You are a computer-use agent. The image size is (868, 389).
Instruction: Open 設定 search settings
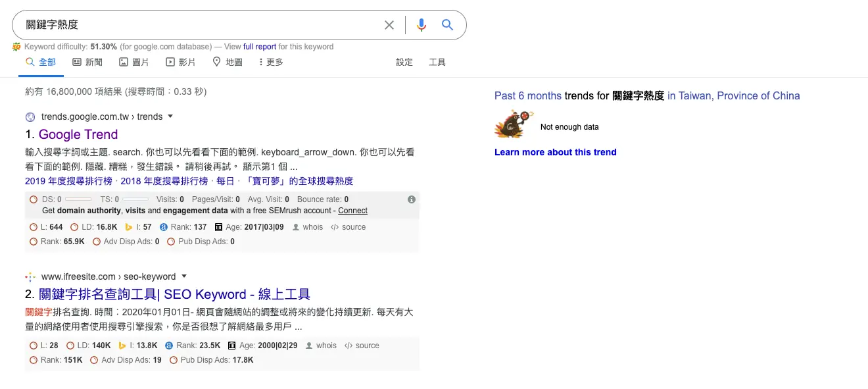(x=404, y=62)
